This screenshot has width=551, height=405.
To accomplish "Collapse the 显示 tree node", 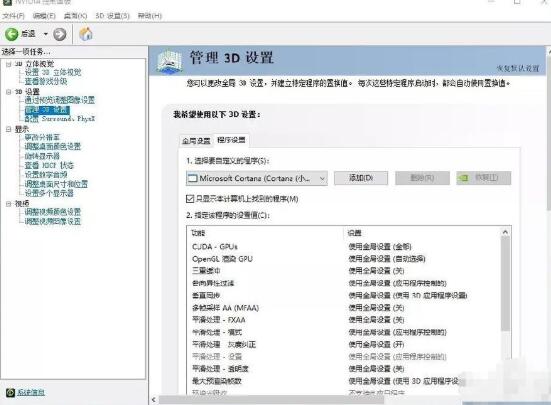I will (8, 129).
